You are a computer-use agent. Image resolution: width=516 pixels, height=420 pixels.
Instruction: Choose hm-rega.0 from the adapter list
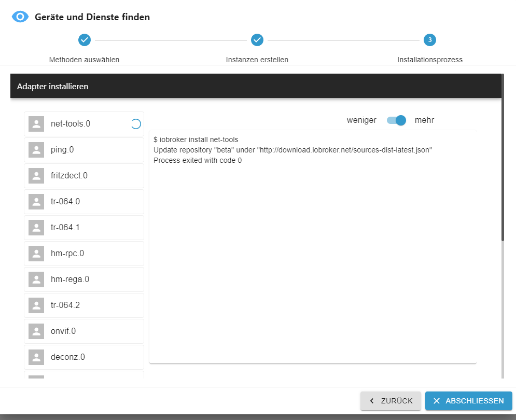point(84,279)
